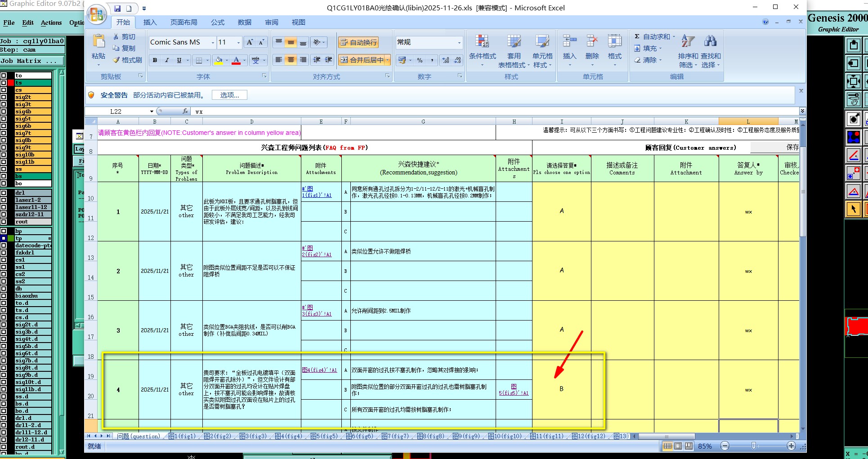Toggle checkbox for layer rout
The image size is (868, 459).
point(4,222)
